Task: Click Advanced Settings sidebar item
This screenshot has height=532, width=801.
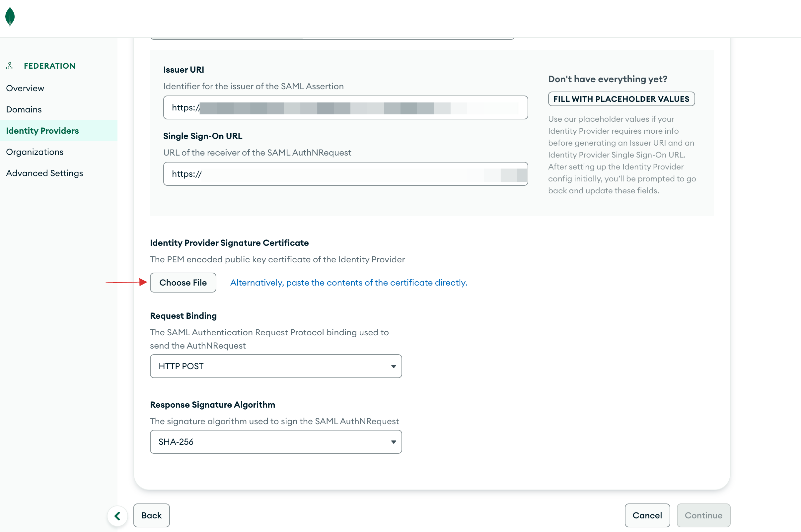Action: click(x=44, y=173)
